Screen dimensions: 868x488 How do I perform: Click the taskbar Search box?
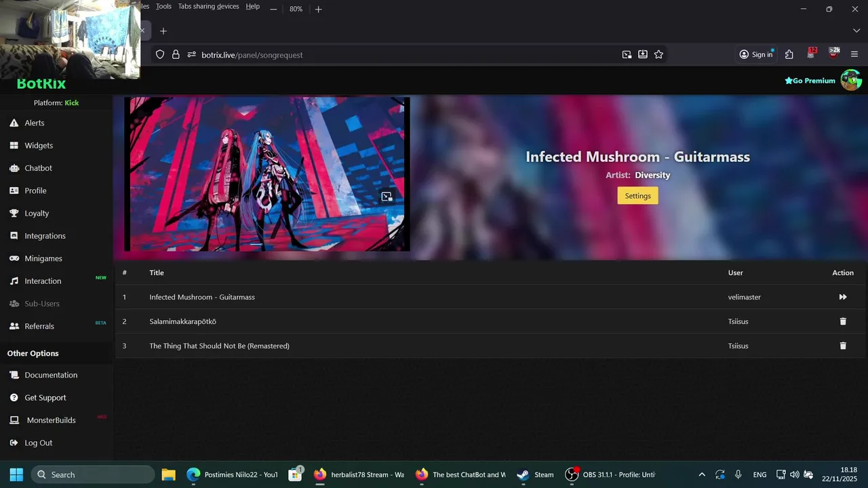(x=93, y=474)
